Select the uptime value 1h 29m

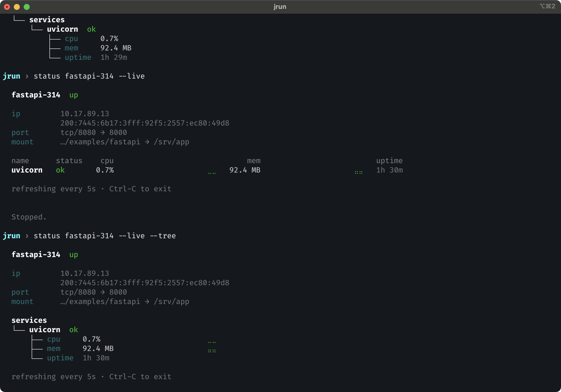pyautogui.click(x=114, y=57)
